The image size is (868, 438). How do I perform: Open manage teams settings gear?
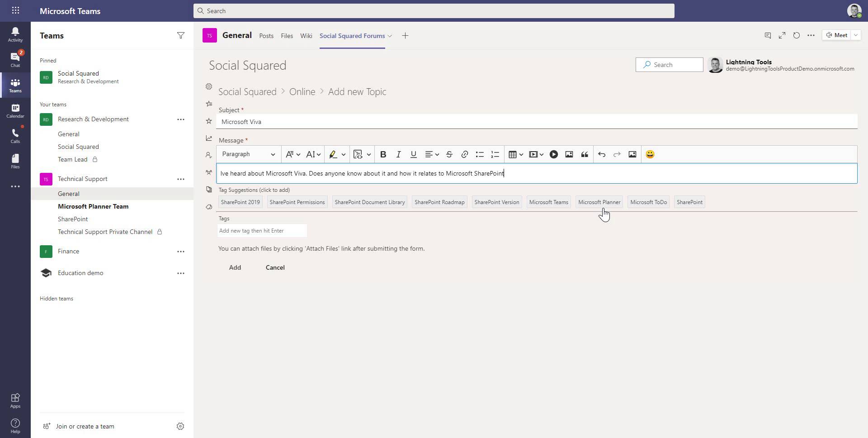[180, 426]
